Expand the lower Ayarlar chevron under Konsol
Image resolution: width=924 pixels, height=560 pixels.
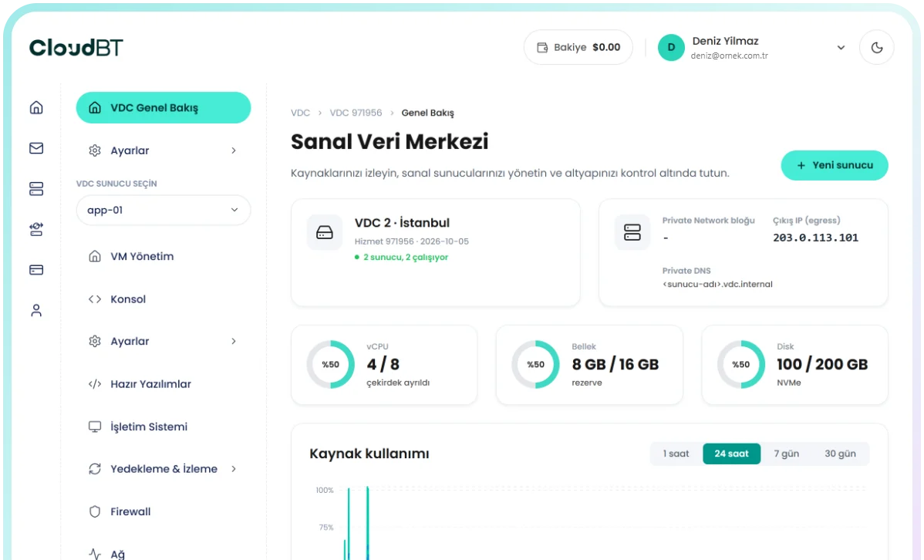[234, 341]
